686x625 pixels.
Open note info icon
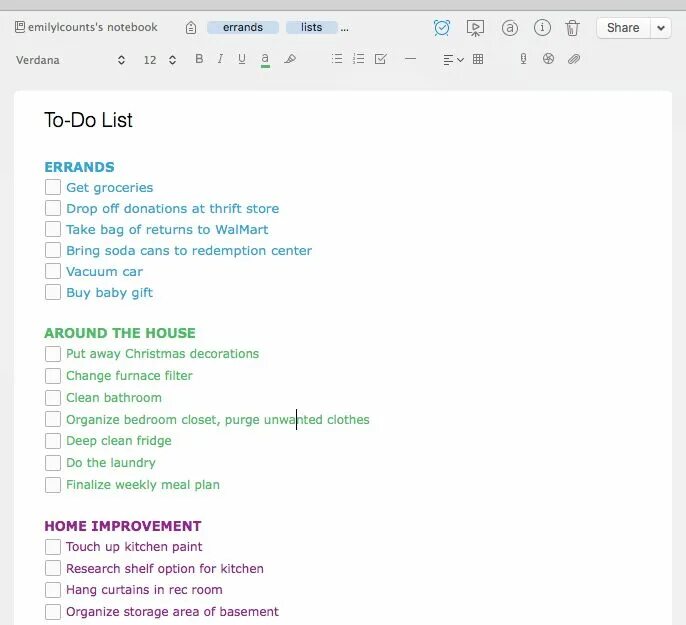pos(542,28)
